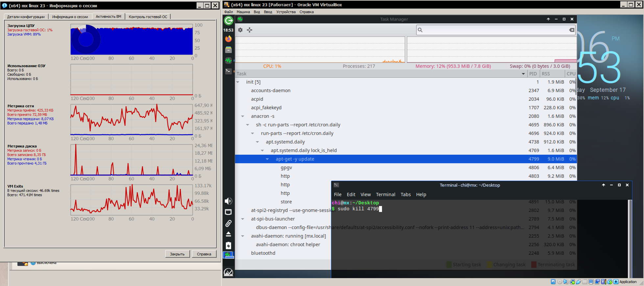Click the battery power manager icon

(228, 246)
